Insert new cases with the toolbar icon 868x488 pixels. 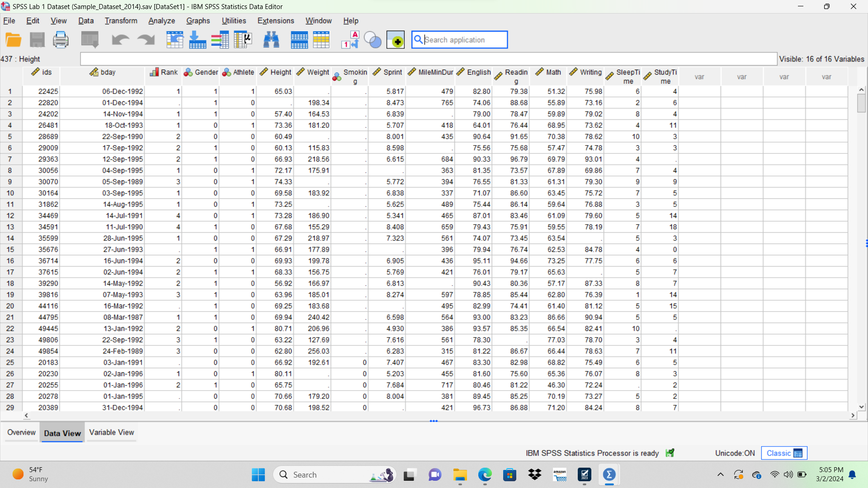pyautogui.click(x=299, y=39)
